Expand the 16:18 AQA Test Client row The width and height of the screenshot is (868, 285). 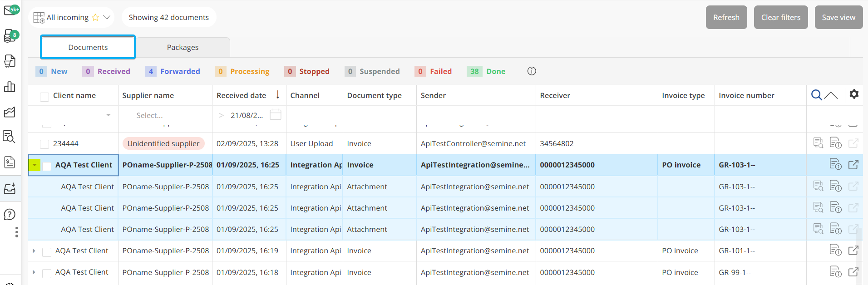[34, 272]
